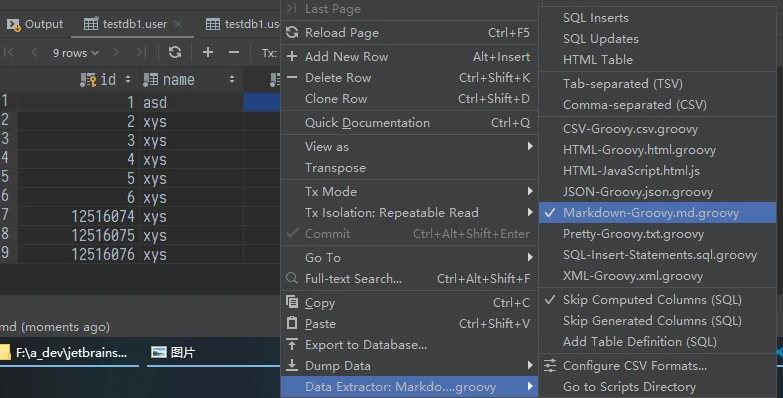Select Pretty-Groovy.txt.groovy extractor
Viewport: 783px width, 398px height.
[x=657, y=234]
